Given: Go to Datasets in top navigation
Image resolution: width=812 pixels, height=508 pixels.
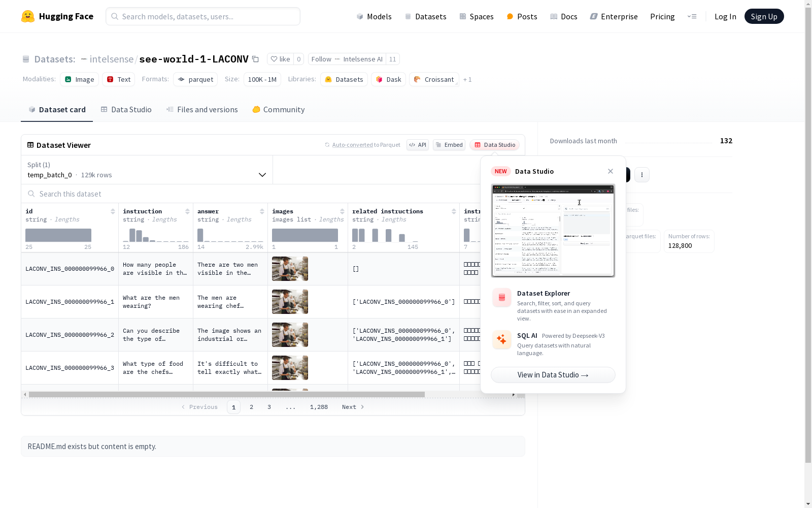Looking at the screenshot, I should 425,17.
